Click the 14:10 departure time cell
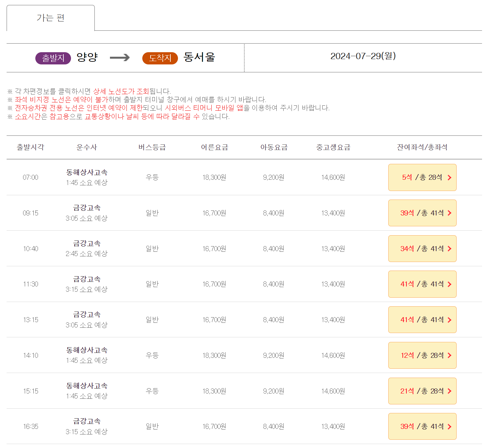This screenshot has width=486, height=448. pyautogui.click(x=30, y=355)
